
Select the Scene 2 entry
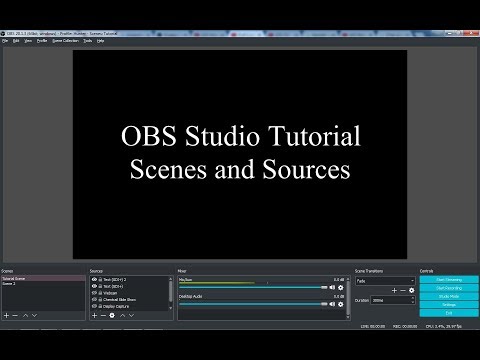tap(43, 284)
